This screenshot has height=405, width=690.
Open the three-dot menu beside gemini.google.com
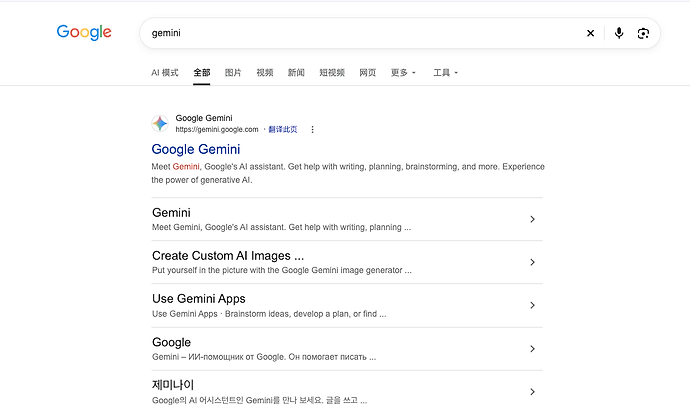(x=312, y=129)
